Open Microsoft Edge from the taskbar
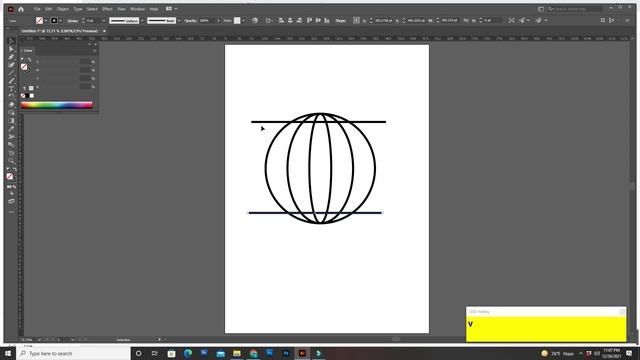This screenshot has width=640, height=360. (x=188, y=353)
